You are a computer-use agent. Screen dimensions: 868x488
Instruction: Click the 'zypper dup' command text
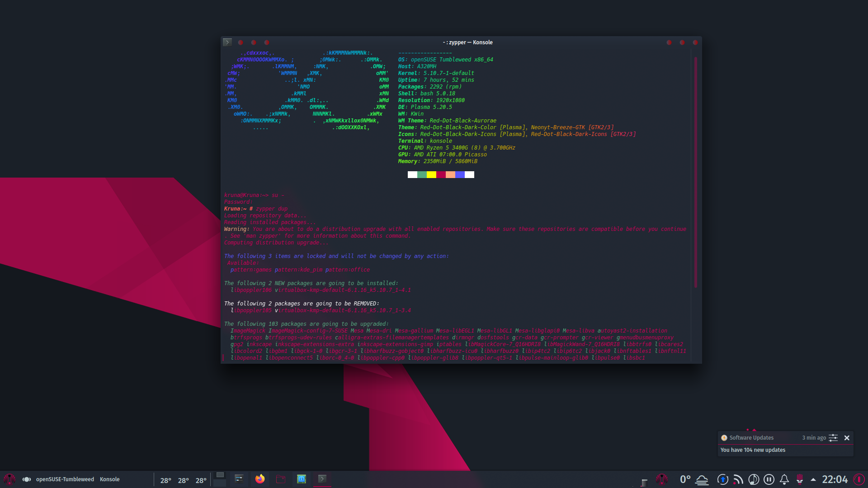point(272,209)
